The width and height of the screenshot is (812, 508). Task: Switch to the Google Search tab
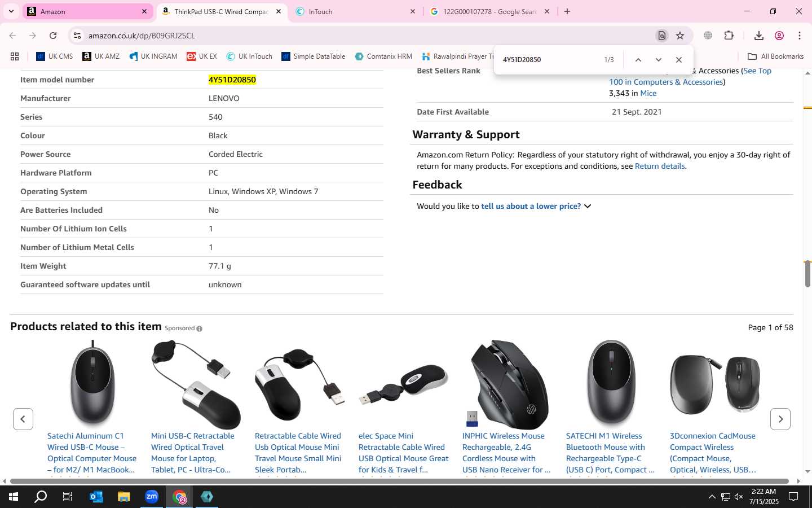[x=489, y=11]
